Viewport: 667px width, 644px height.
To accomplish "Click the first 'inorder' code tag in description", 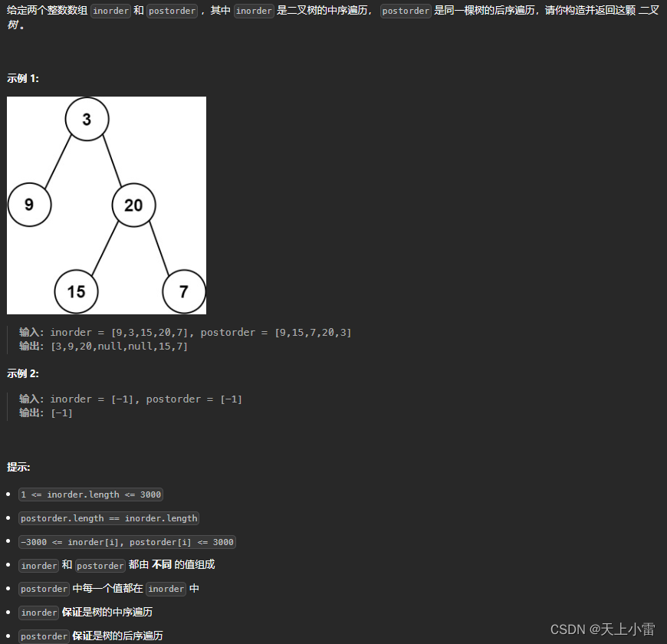I will tap(110, 11).
